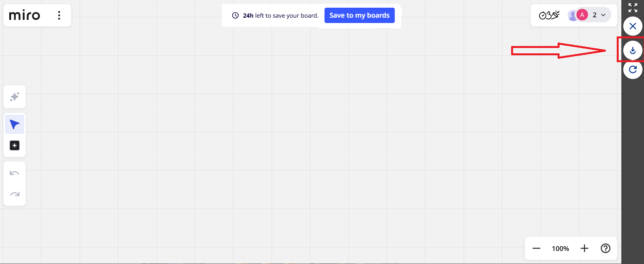Open help via the question mark
Viewport: 644px width, 264px height.
pyautogui.click(x=606, y=248)
